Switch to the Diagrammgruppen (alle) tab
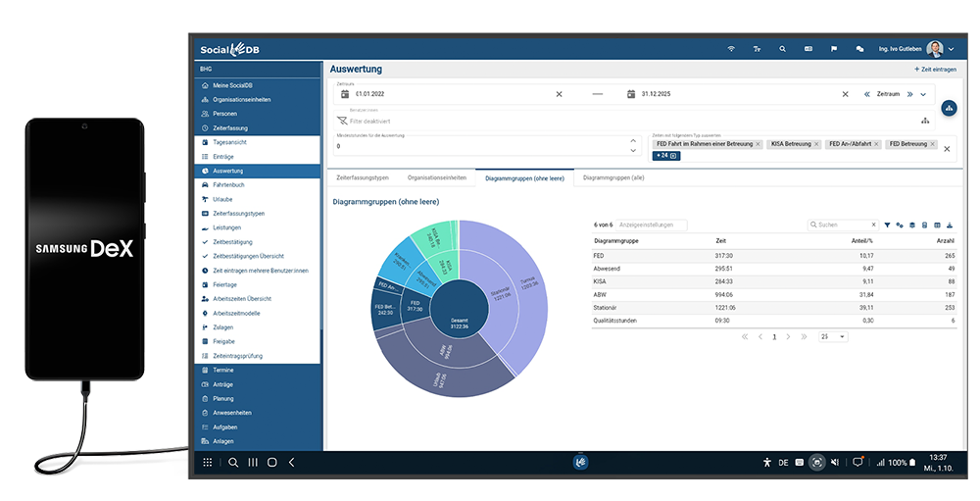The height and width of the screenshot is (501, 980). click(613, 178)
